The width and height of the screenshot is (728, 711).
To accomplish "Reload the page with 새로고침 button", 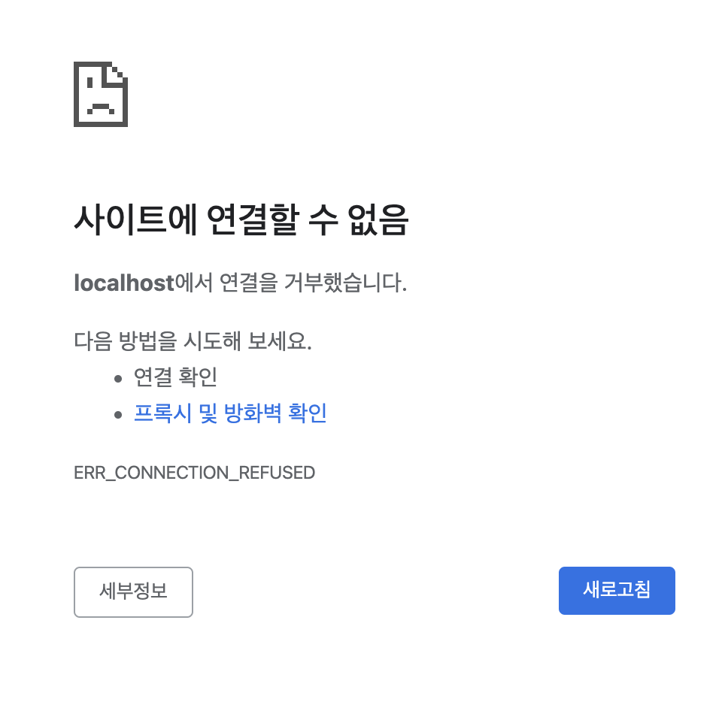I will 617,590.
